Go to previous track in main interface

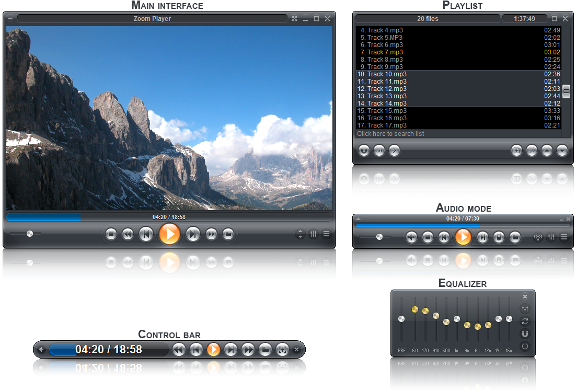[146, 234]
